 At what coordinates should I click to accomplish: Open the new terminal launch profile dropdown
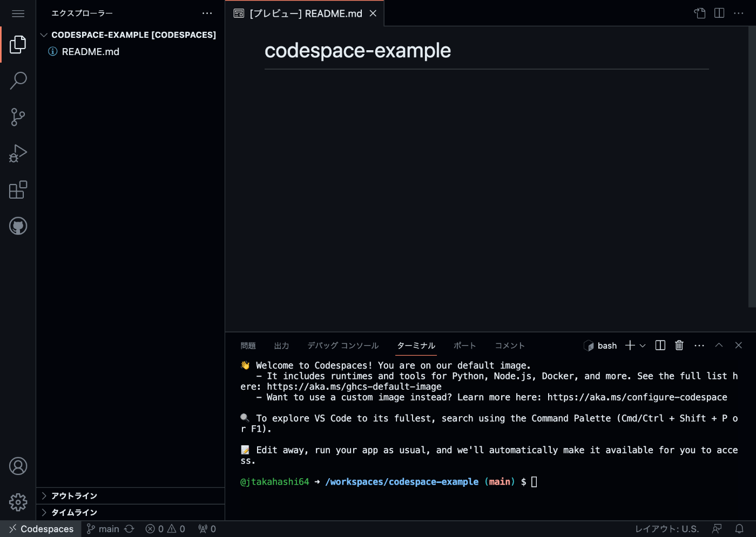coord(643,346)
